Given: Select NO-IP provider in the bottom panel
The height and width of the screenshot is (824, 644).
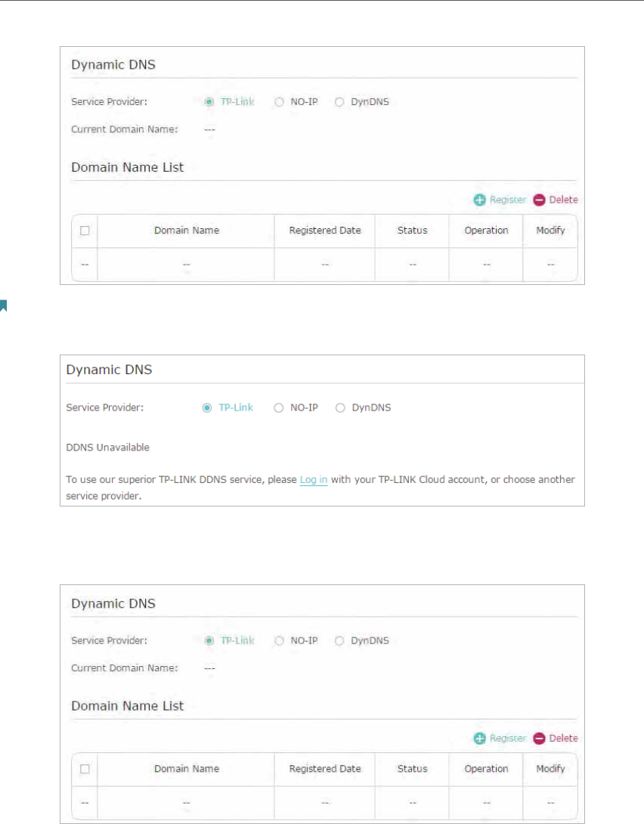Looking at the screenshot, I should [280, 640].
